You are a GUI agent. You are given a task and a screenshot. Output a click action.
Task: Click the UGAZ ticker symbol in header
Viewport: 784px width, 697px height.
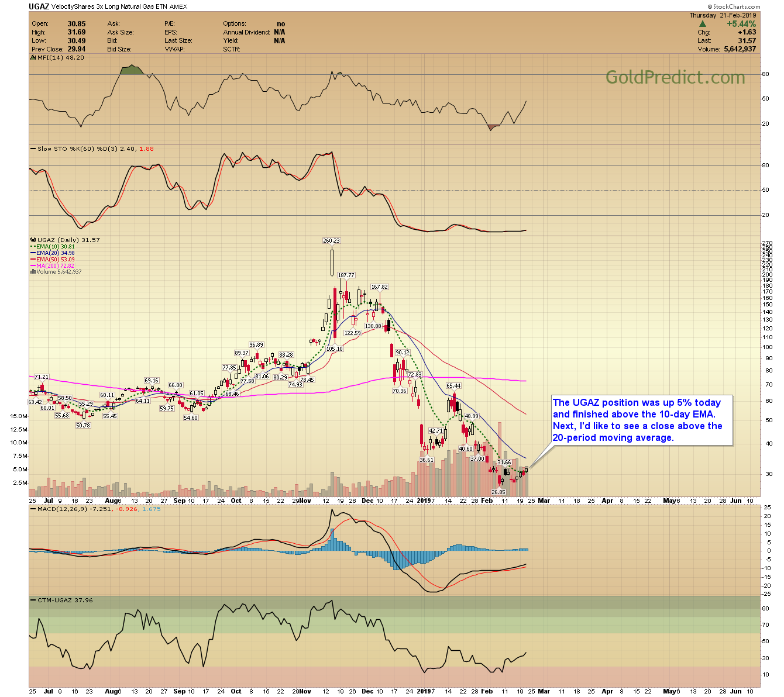pos(39,6)
